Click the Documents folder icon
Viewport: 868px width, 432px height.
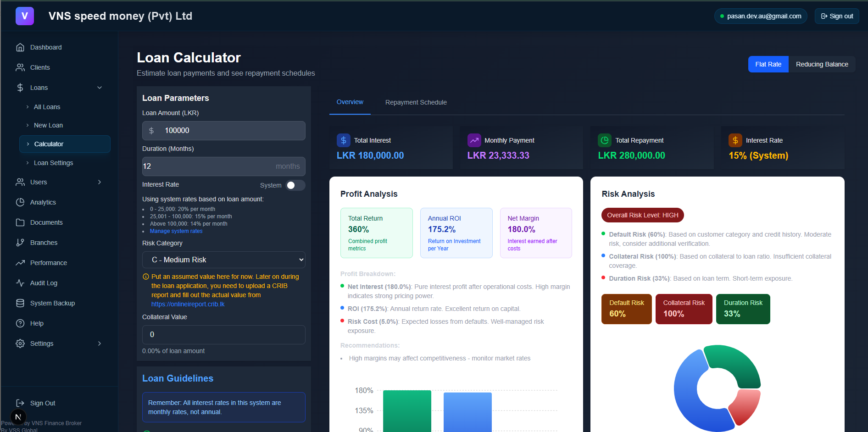point(20,222)
